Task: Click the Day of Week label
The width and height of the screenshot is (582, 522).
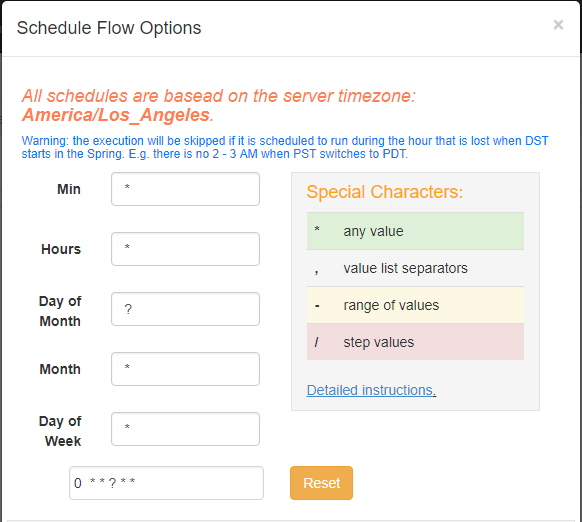Action: point(60,431)
